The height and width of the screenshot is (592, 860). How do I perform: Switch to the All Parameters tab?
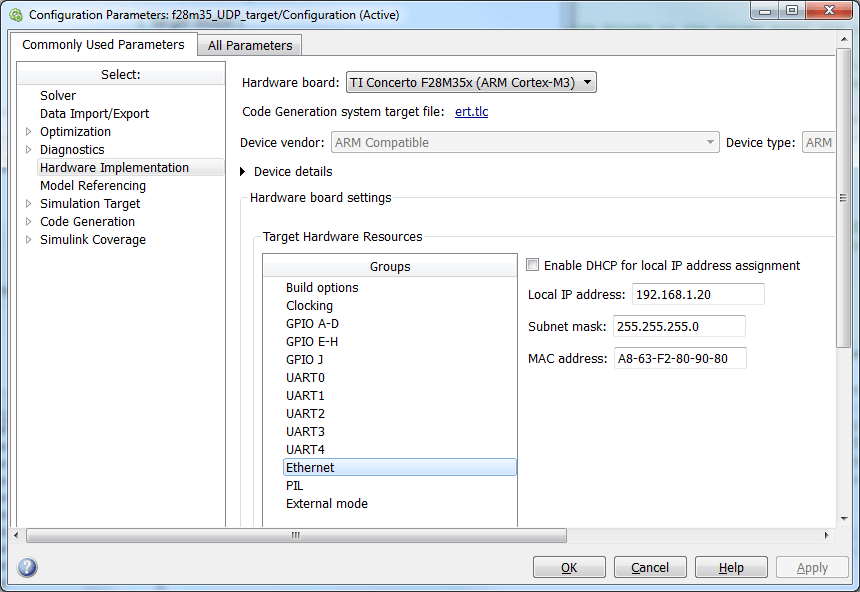(250, 46)
